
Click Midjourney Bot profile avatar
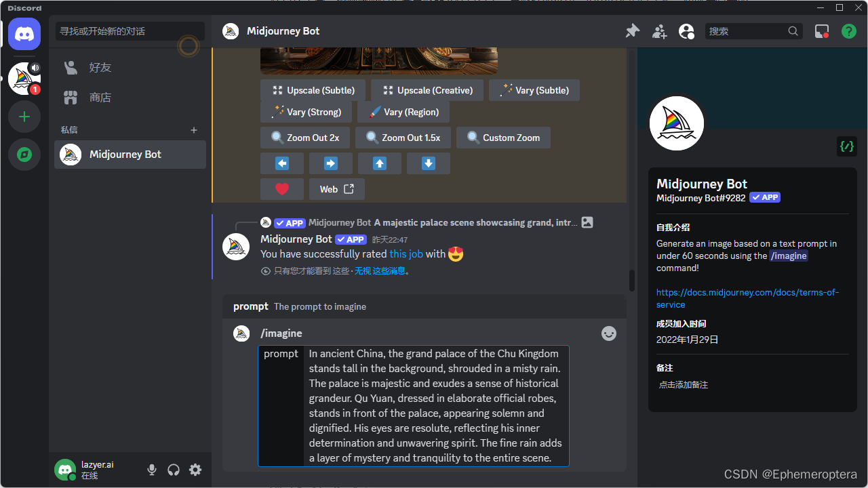coord(677,123)
